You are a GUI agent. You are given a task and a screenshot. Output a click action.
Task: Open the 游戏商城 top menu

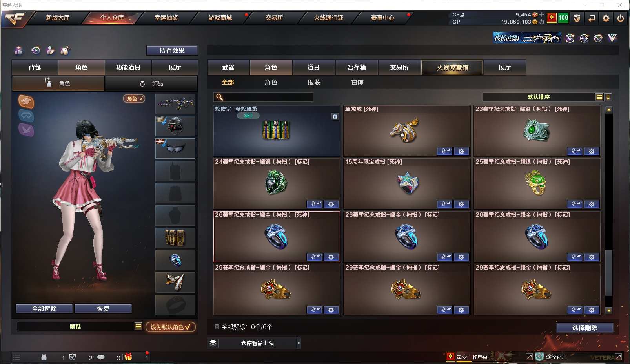click(x=220, y=18)
